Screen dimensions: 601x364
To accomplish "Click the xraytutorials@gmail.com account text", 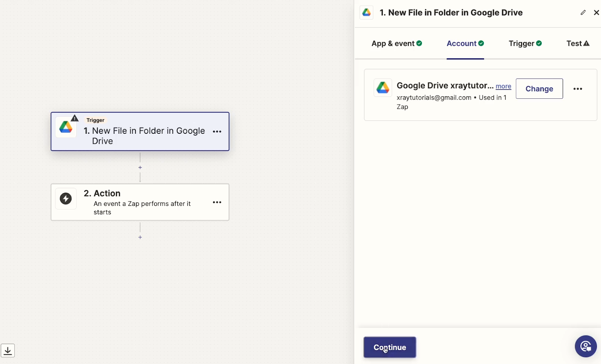I will (434, 98).
